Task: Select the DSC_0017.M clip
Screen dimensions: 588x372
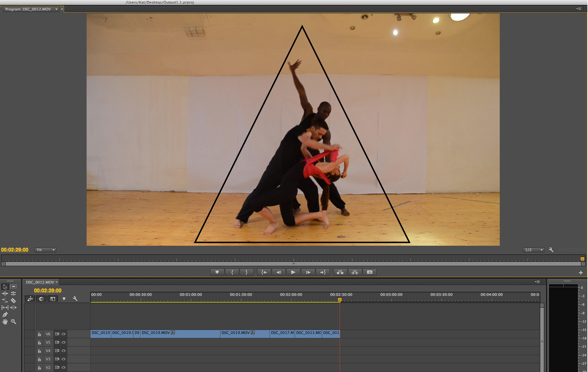Action: click(282, 334)
